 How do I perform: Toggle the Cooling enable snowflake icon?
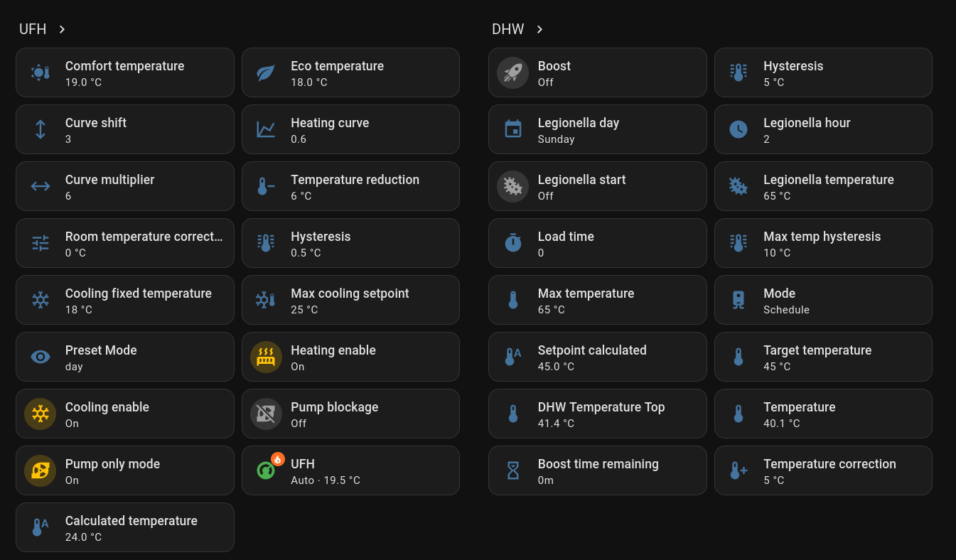tap(41, 414)
